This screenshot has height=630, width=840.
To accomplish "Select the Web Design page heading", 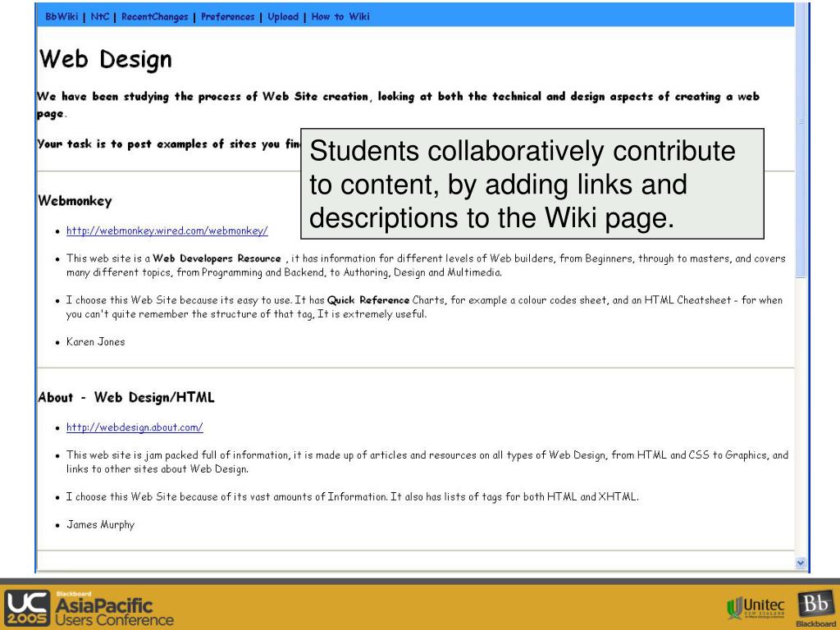I will pos(106,59).
